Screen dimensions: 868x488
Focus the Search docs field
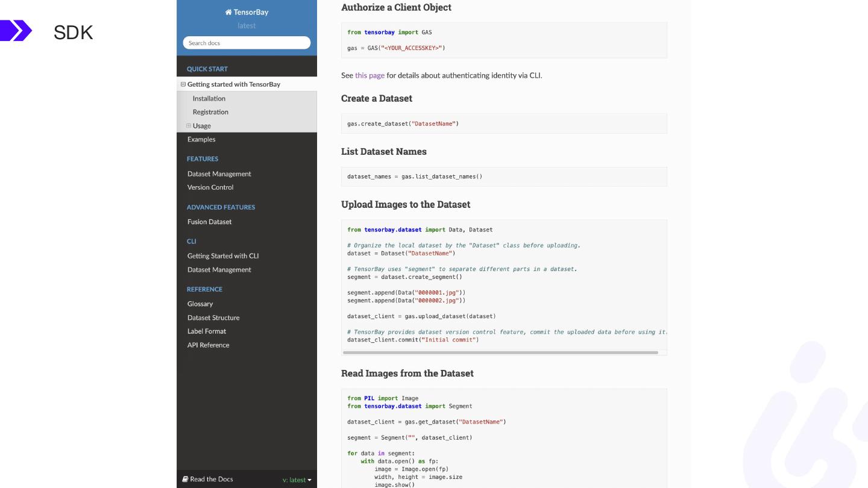coord(247,43)
